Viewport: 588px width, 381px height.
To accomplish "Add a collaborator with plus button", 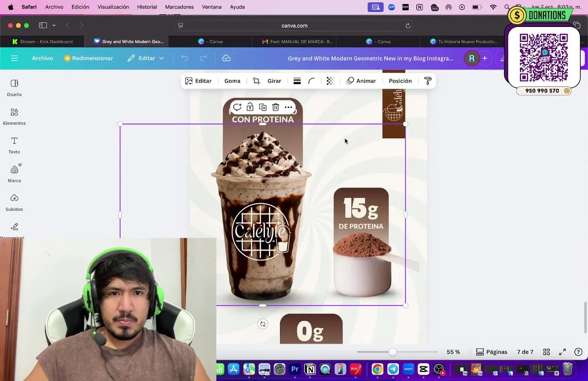I will pyautogui.click(x=485, y=58).
